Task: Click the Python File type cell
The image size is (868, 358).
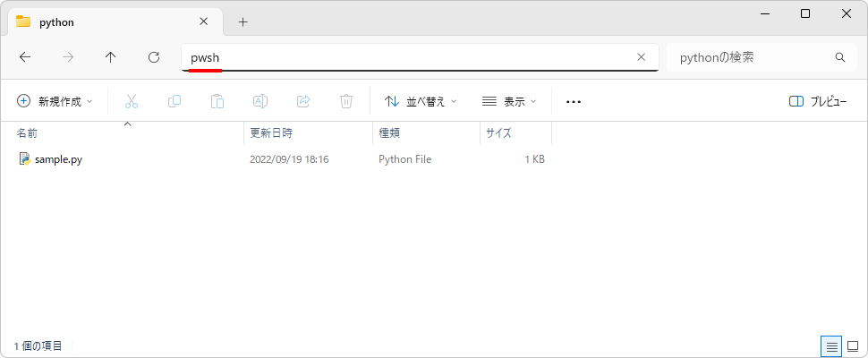Action: [x=404, y=159]
